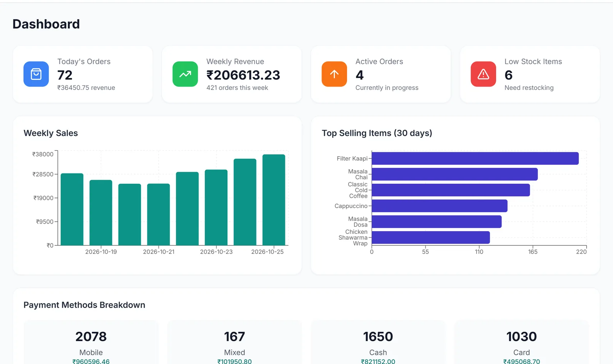
Task: Click the blue shopping bag icon
Action: 36,74
